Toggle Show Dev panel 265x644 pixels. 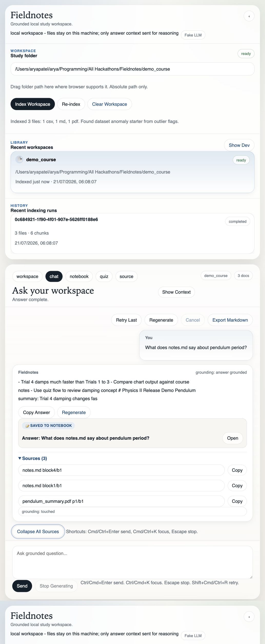[x=239, y=145]
